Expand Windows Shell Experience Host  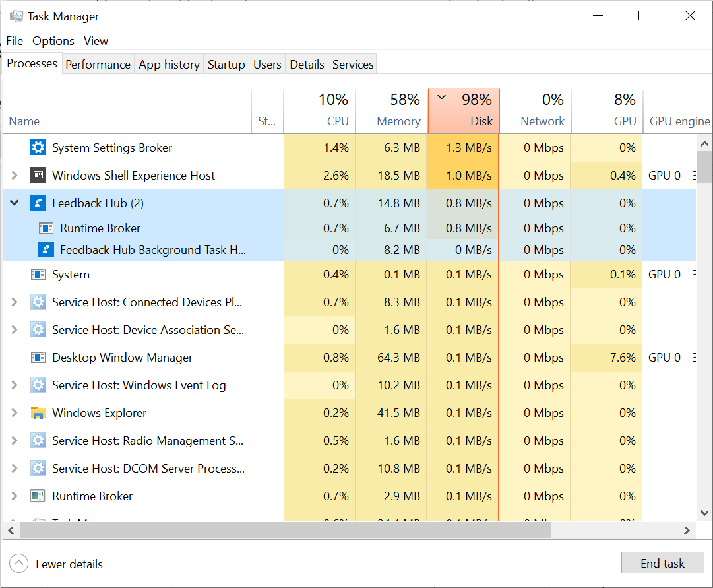pyautogui.click(x=14, y=176)
